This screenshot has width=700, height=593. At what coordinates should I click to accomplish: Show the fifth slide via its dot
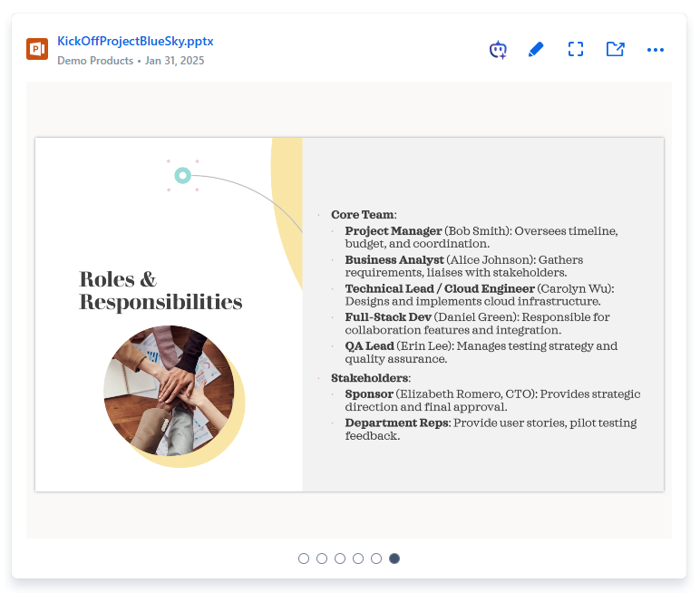point(376,559)
